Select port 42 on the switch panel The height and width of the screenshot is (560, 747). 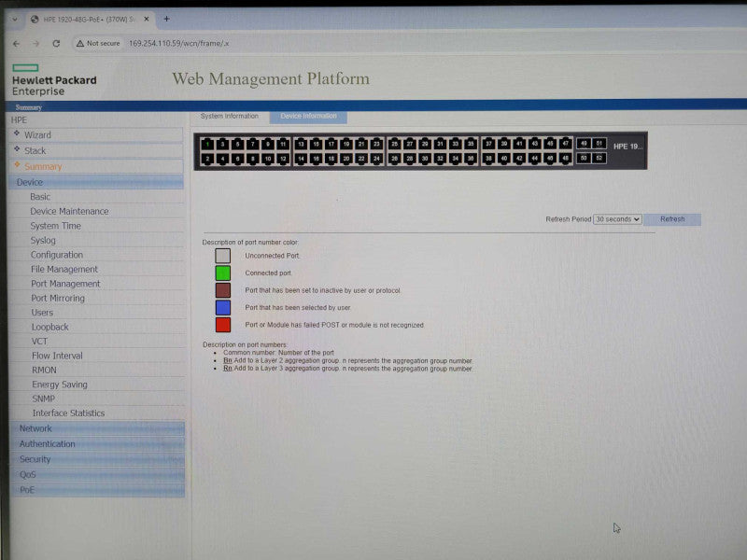(519, 159)
